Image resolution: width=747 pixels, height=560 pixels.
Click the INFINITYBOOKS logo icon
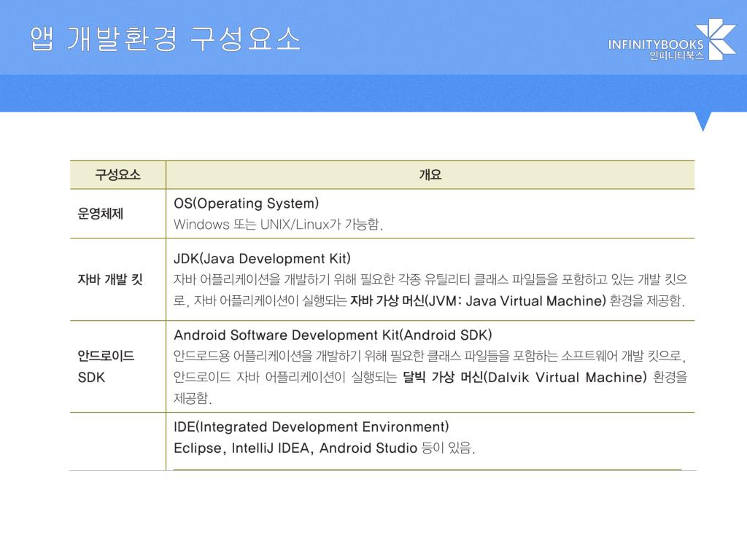pyautogui.click(x=716, y=39)
